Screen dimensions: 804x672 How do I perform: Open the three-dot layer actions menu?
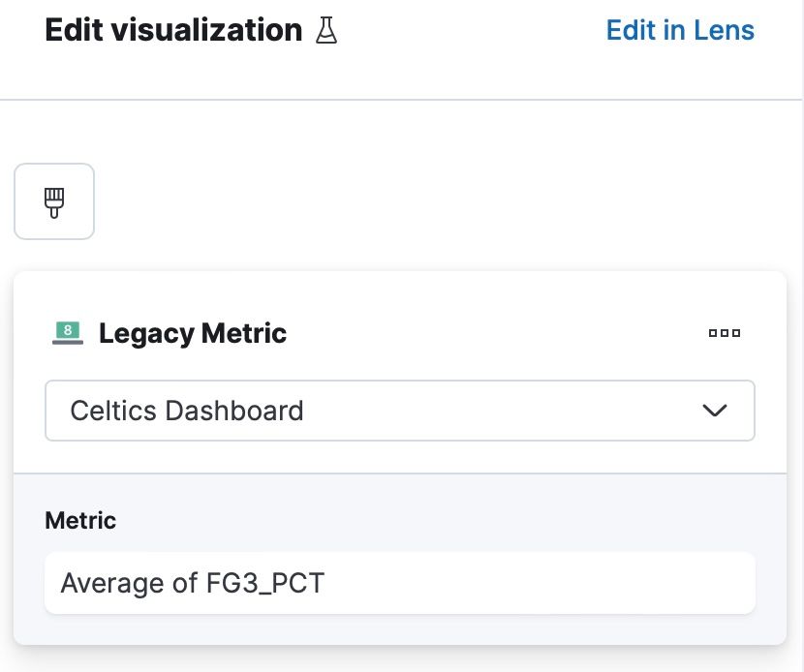tap(724, 333)
